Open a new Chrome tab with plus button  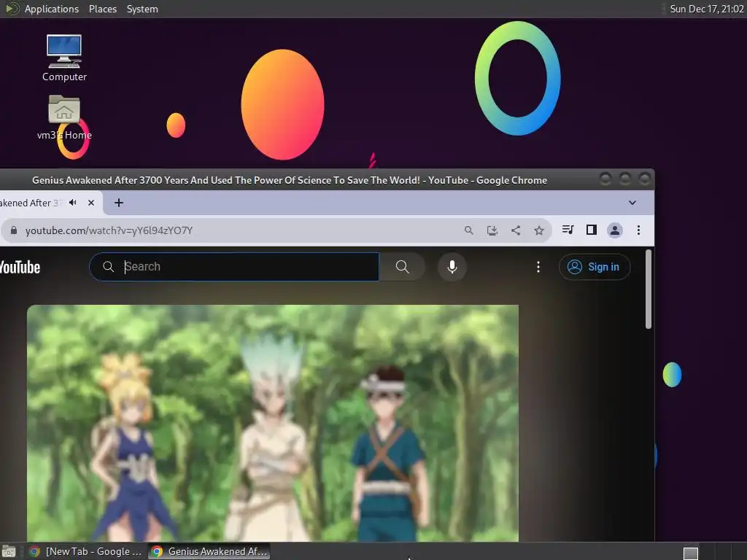[x=119, y=203]
